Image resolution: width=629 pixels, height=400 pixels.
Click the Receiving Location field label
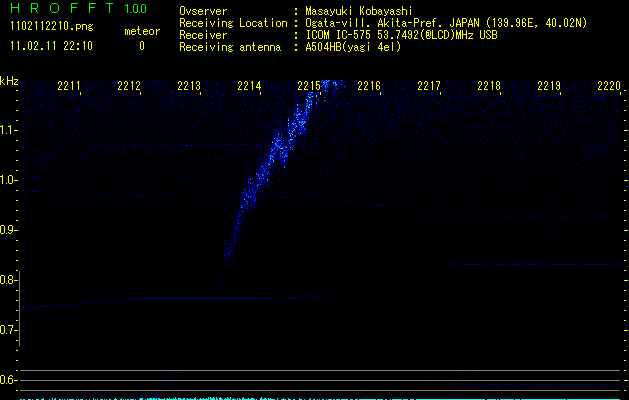coord(233,23)
